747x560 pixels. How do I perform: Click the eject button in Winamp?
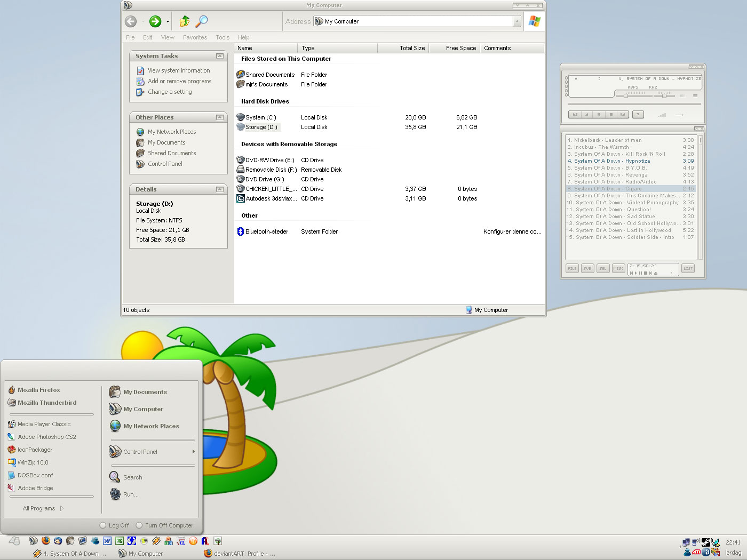tap(638, 114)
